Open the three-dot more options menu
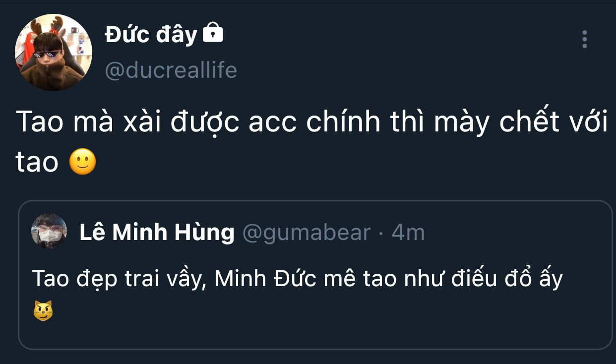The height and width of the screenshot is (364, 616). (x=585, y=39)
